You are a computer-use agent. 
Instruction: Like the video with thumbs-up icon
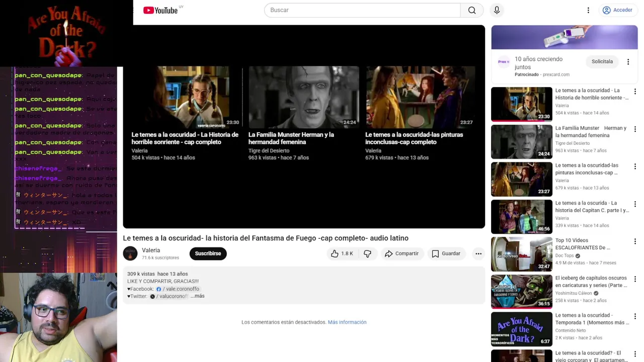(342, 254)
